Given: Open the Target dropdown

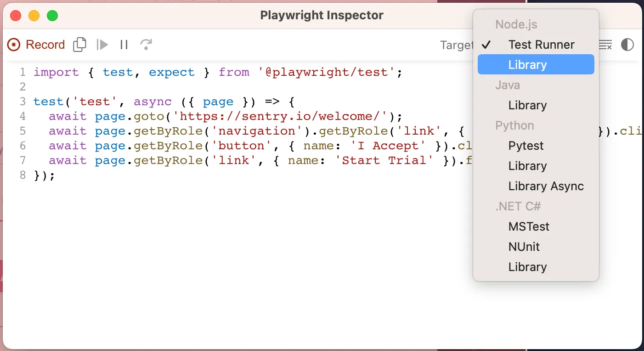Looking at the screenshot, I should pyautogui.click(x=457, y=44).
